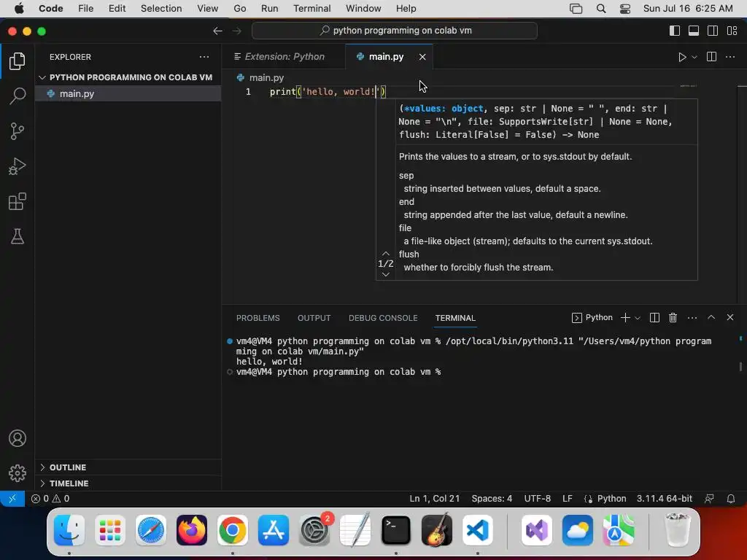
Task: Open the Terminal menu in menu bar
Action: (311, 9)
